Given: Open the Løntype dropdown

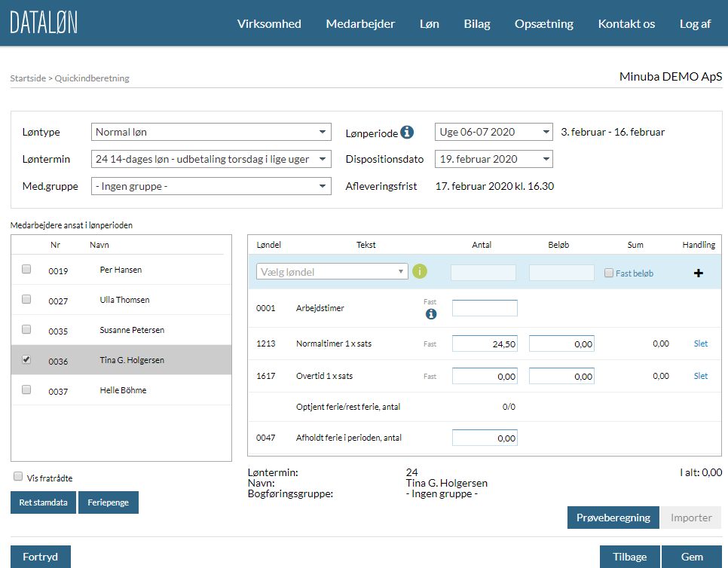Looking at the screenshot, I should point(211,132).
